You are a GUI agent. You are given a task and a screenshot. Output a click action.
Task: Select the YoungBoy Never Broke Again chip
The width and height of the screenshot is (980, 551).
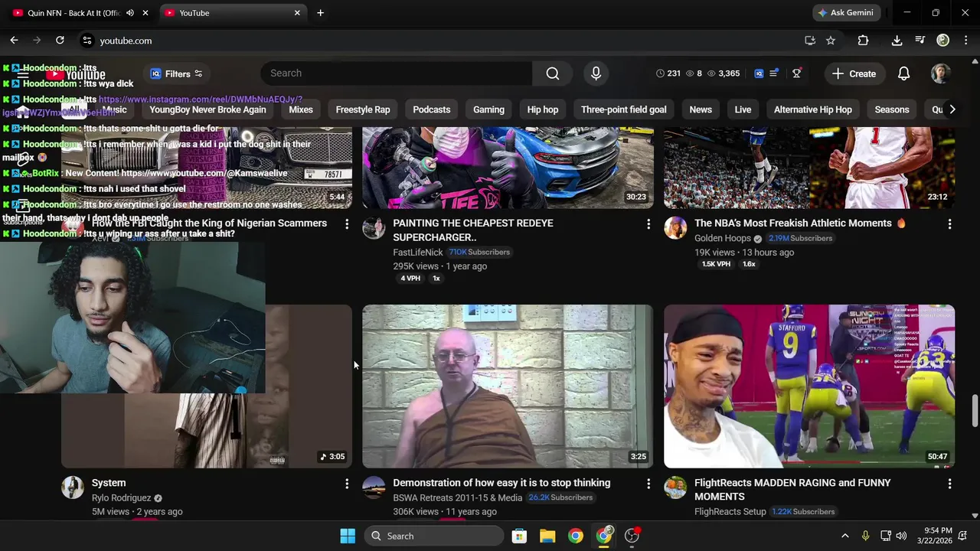pyautogui.click(x=207, y=109)
